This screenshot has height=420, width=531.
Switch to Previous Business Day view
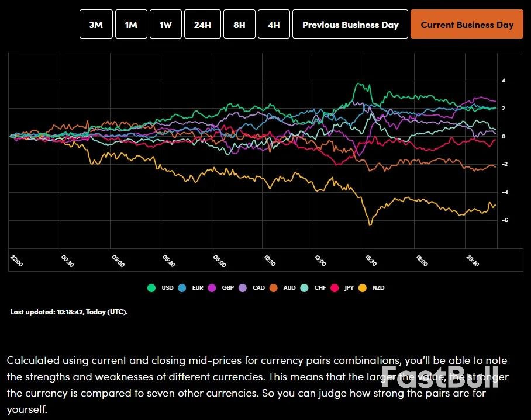coord(350,24)
